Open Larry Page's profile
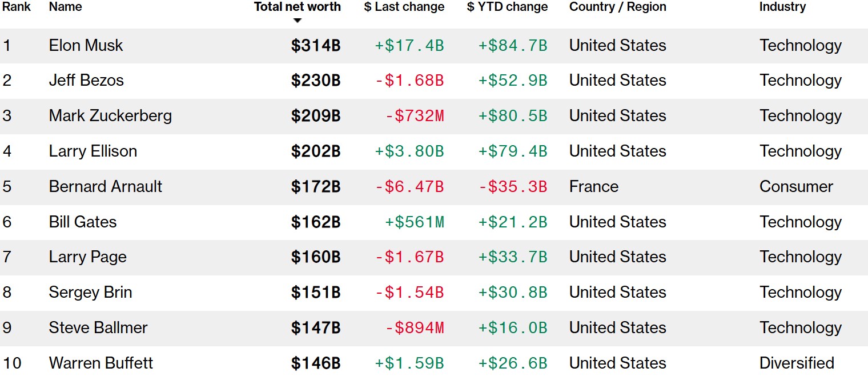The width and height of the screenshot is (868, 380). pos(88,257)
